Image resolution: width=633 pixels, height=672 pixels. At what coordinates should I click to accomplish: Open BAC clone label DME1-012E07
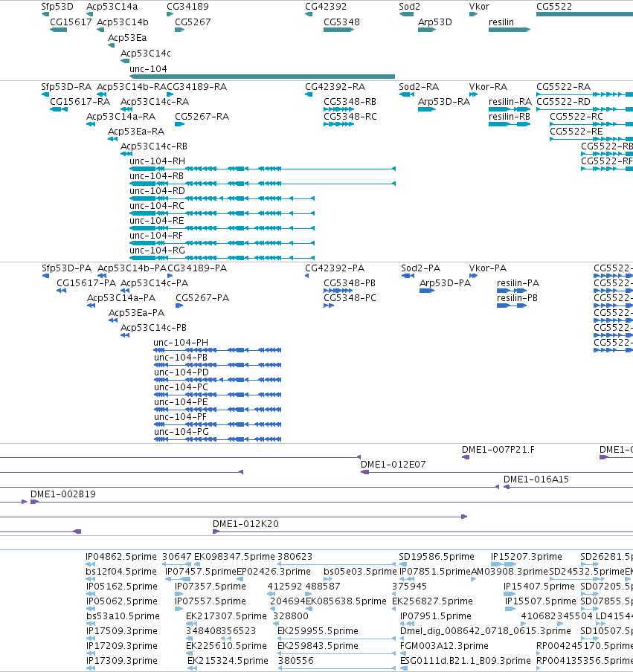tap(393, 465)
